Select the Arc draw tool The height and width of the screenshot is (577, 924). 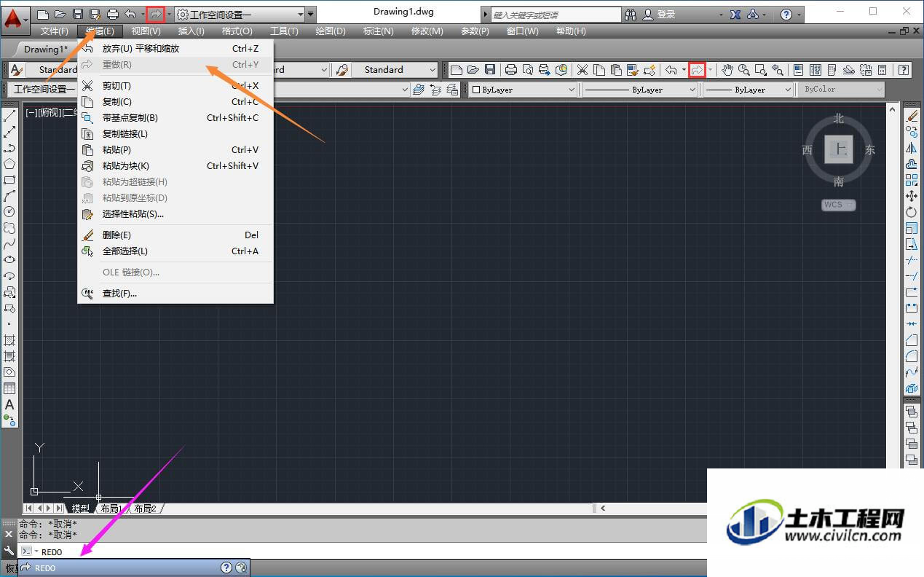pos(9,196)
